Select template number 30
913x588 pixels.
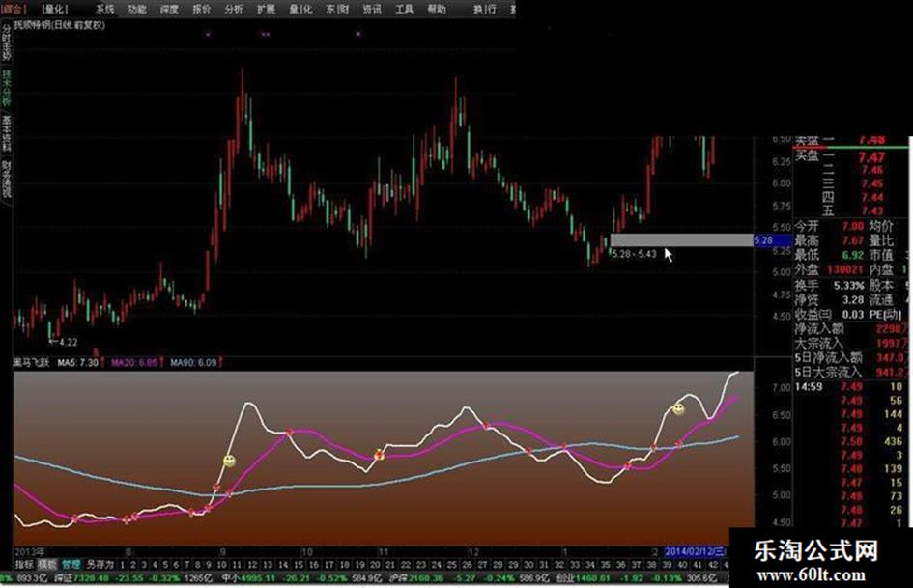point(528,564)
